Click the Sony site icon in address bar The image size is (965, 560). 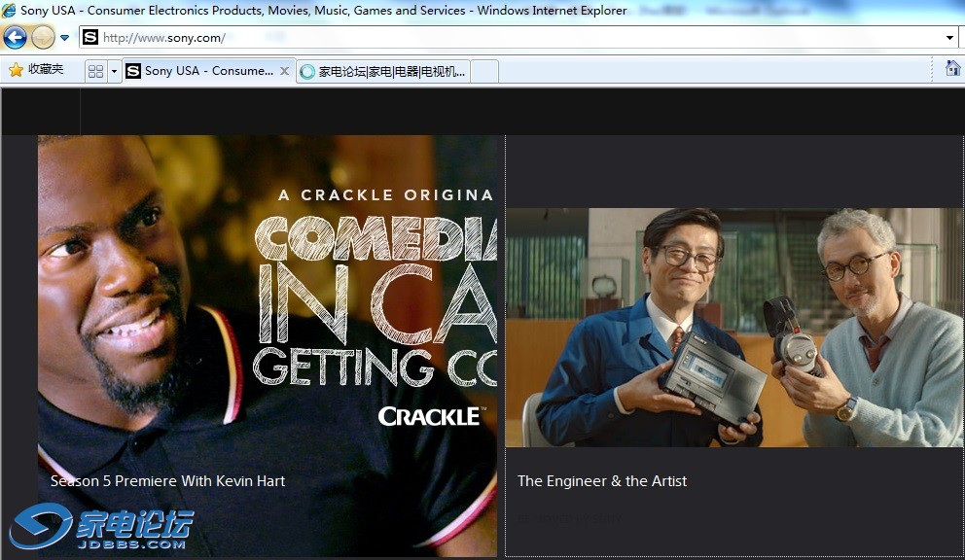(x=90, y=38)
